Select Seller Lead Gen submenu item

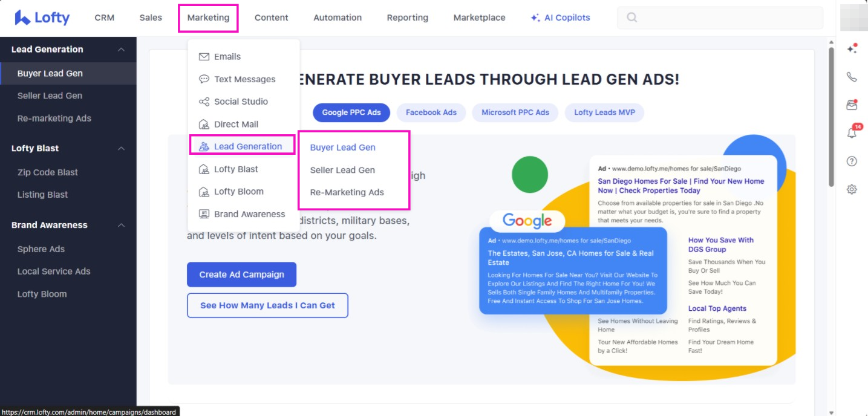pos(342,170)
